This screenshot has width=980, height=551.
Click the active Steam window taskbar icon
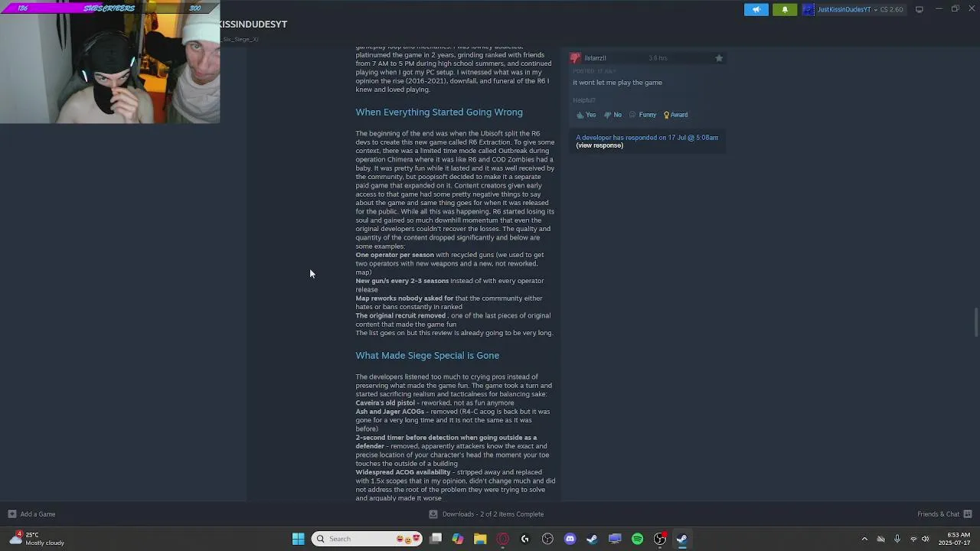[681, 539]
